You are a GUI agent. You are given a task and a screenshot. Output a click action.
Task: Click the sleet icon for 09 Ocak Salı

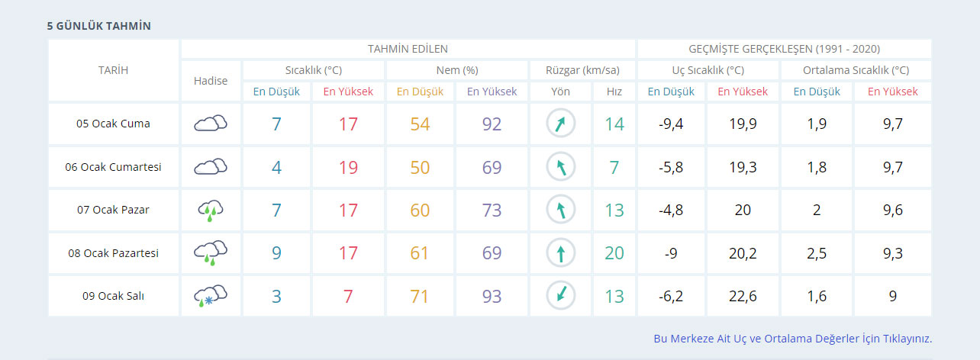[211, 296]
